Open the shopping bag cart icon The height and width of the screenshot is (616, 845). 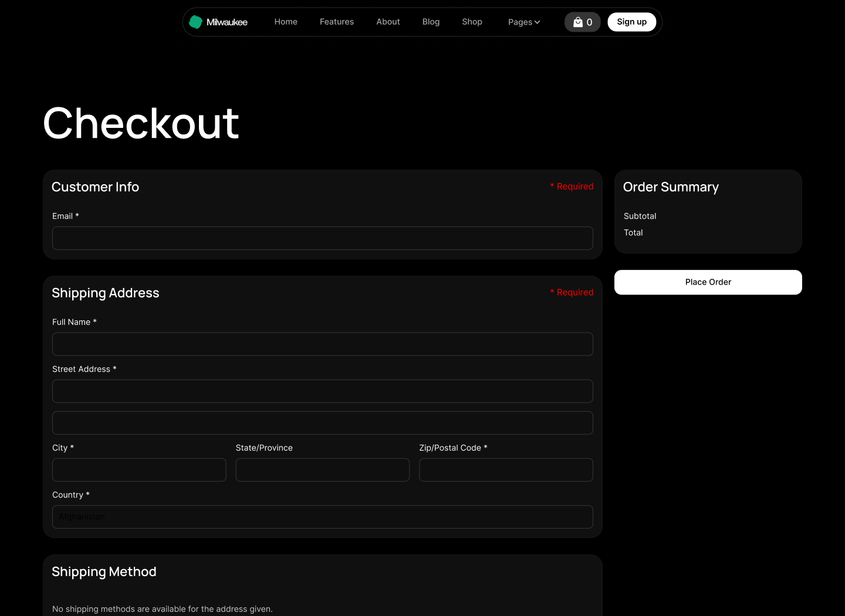point(578,22)
